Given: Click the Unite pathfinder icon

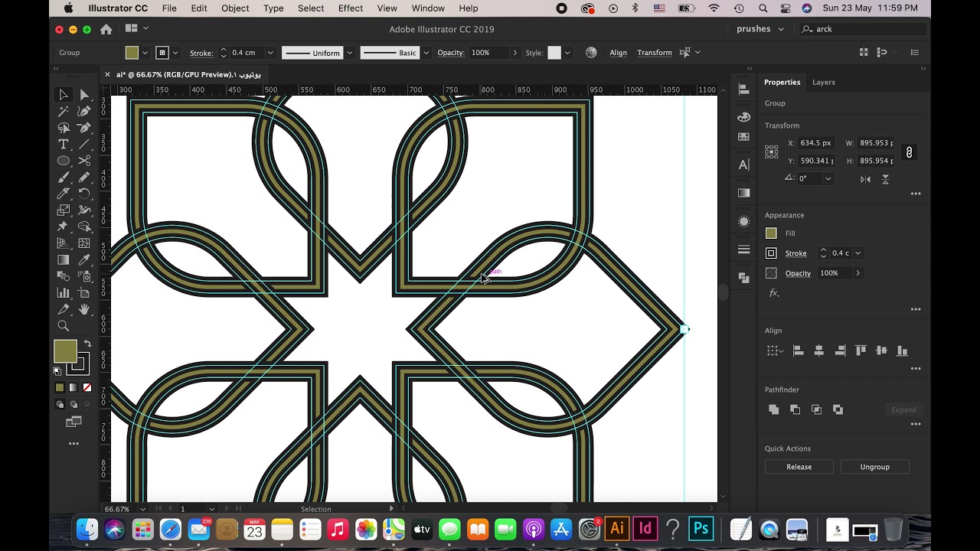Looking at the screenshot, I should coord(773,409).
